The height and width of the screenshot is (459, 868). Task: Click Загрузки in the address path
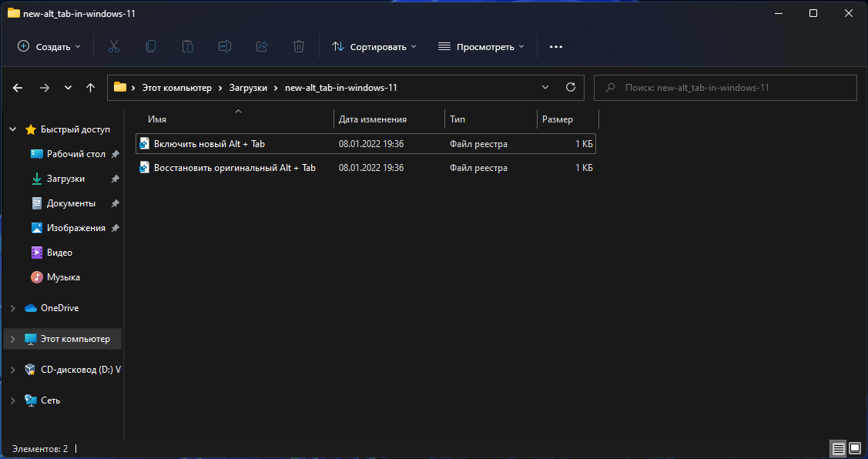(x=248, y=88)
